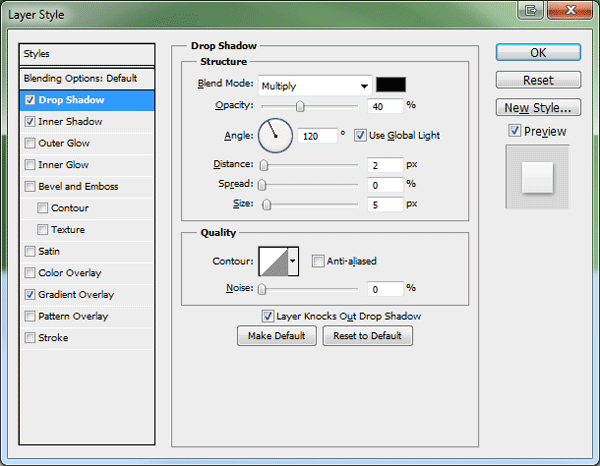Viewport: 600px width, 466px height.
Task: Enable the Inner Glow checkbox
Action: coord(30,165)
